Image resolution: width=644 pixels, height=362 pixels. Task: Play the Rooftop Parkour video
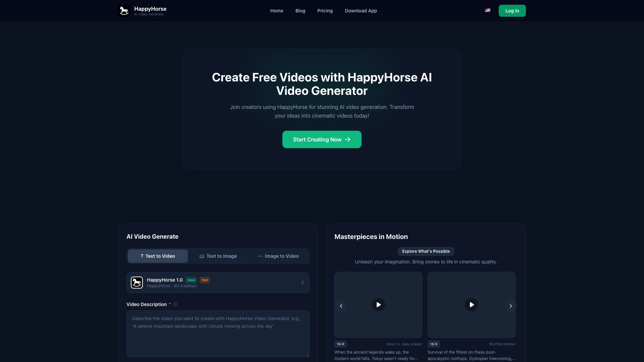(472, 305)
